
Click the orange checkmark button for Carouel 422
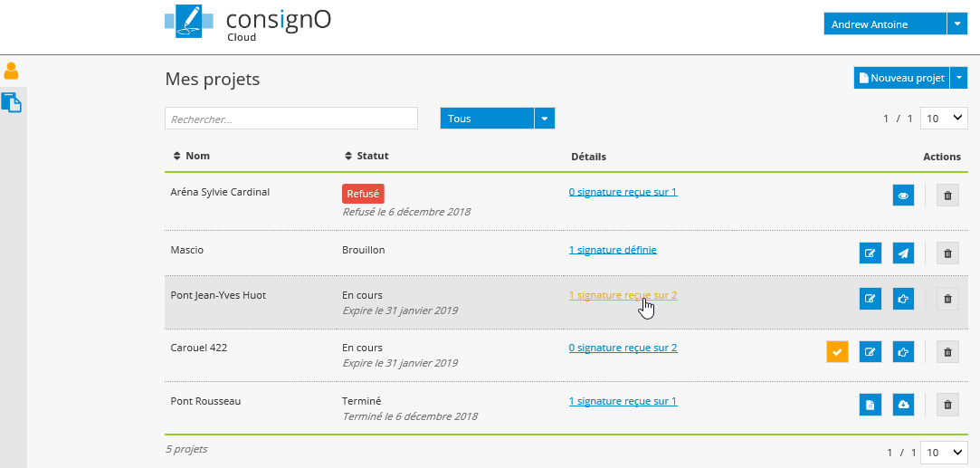click(x=837, y=352)
